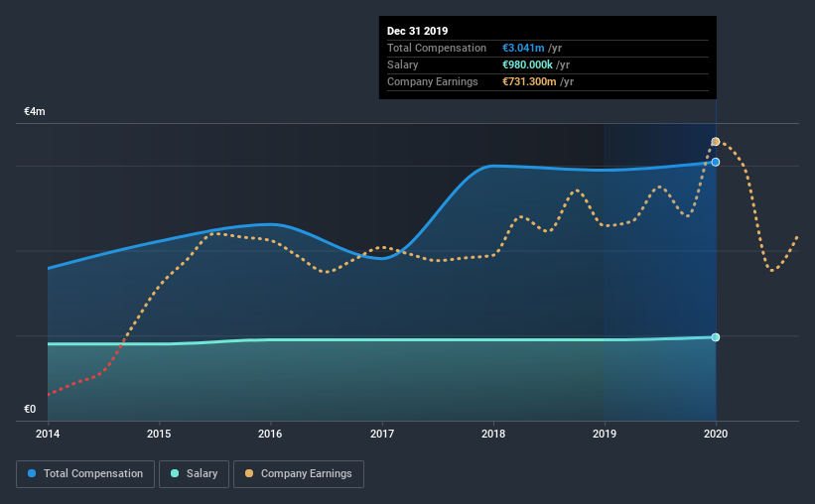Screen dimensions: 815x504
Task: Click the Total Compensation label in the tooltip
Action: click(437, 48)
